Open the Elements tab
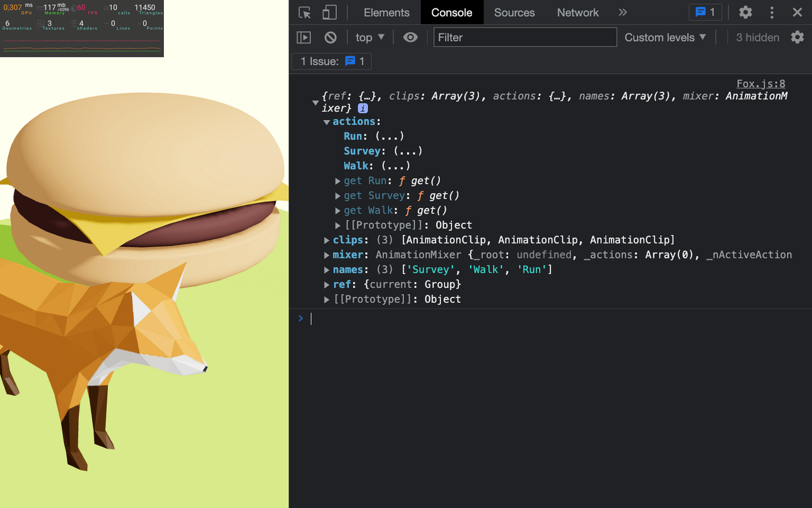The height and width of the screenshot is (508, 812). pyautogui.click(x=386, y=12)
